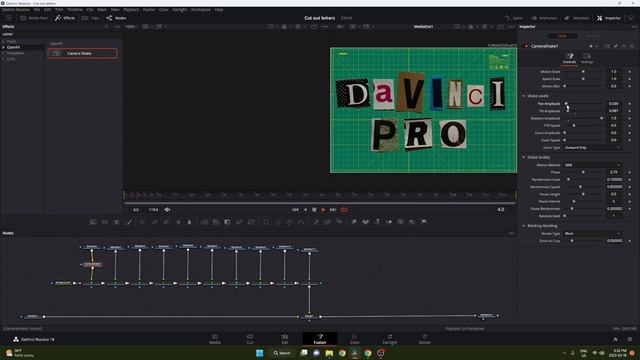Viewport: 640px width, 360px height.
Task: Open Effects panel options menu
Action: point(118,27)
